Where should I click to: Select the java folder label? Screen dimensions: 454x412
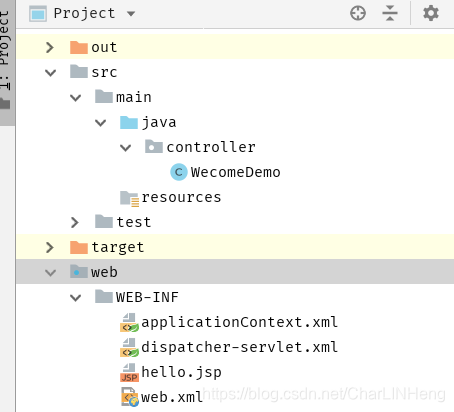pos(159,122)
